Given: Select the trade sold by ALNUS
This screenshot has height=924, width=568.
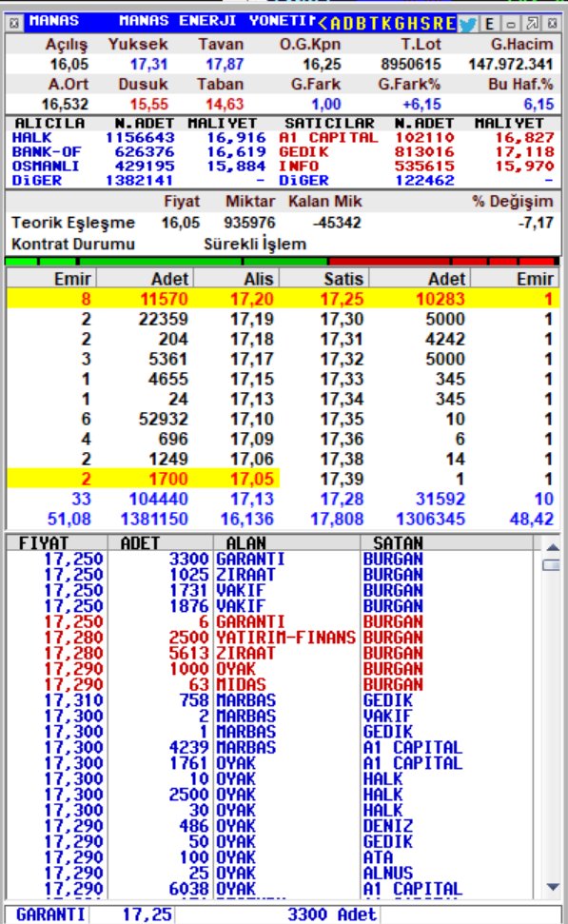Looking at the screenshot, I should coord(271,873).
